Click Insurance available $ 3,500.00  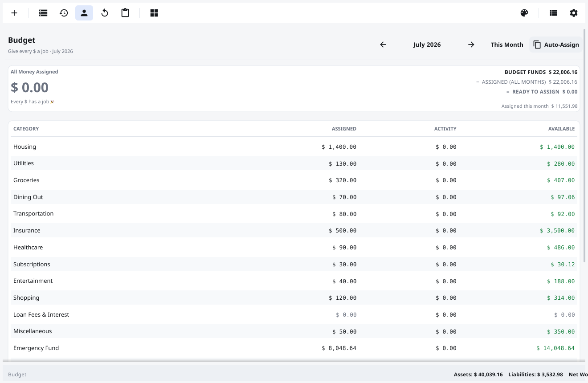pyautogui.click(x=557, y=231)
